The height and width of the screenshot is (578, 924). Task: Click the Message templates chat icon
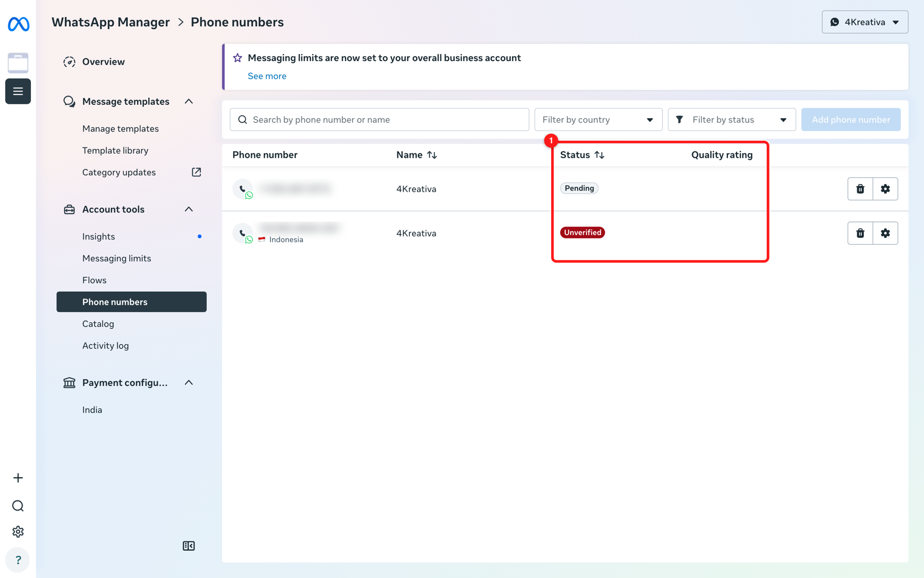click(69, 101)
